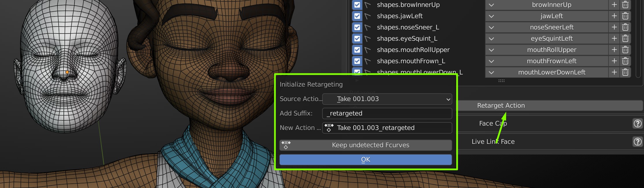644x188 pixels.
Task: Click shape key icon beside shapes.mouthFrown_L
Action: (367, 61)
